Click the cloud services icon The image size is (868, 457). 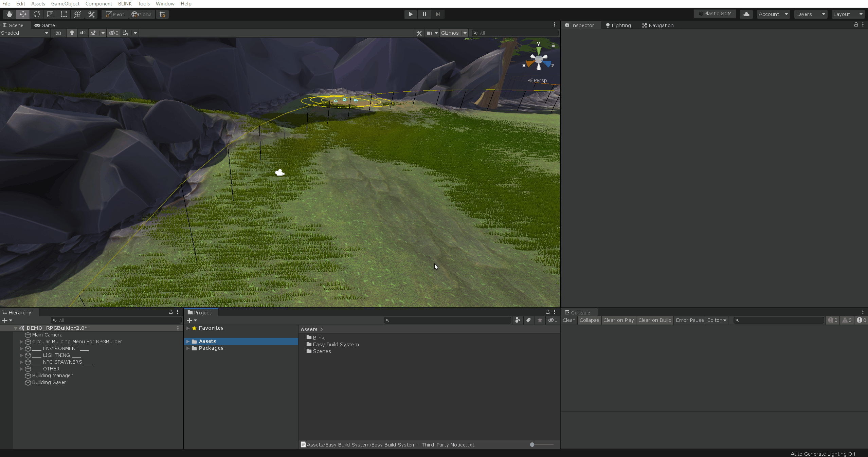pos(746,14)
